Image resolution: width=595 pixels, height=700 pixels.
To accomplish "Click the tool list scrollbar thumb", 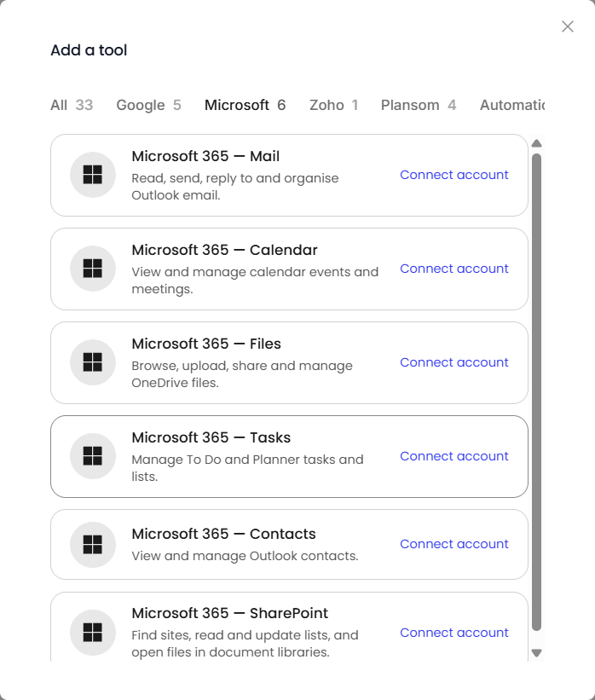I will tap(536, 392).
